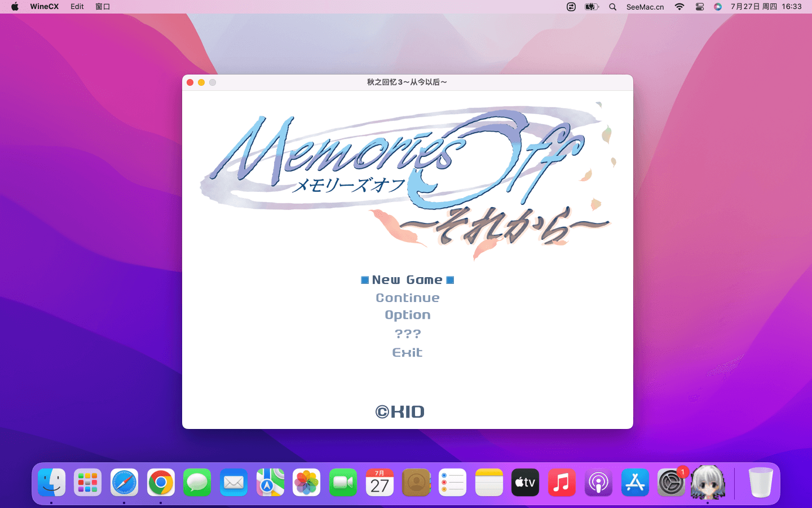Open Messages from the Dock
Screen dimensions: 812x508
[x=197, y=483]
